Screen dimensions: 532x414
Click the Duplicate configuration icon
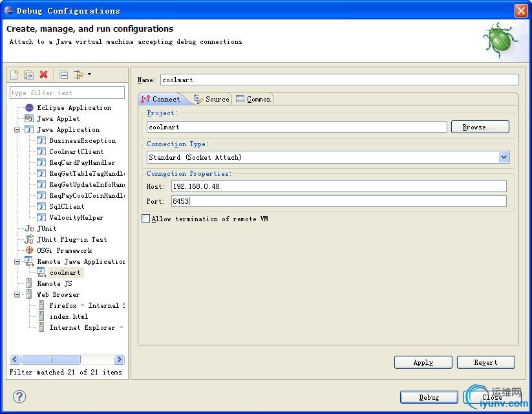[x=29, y=75]
